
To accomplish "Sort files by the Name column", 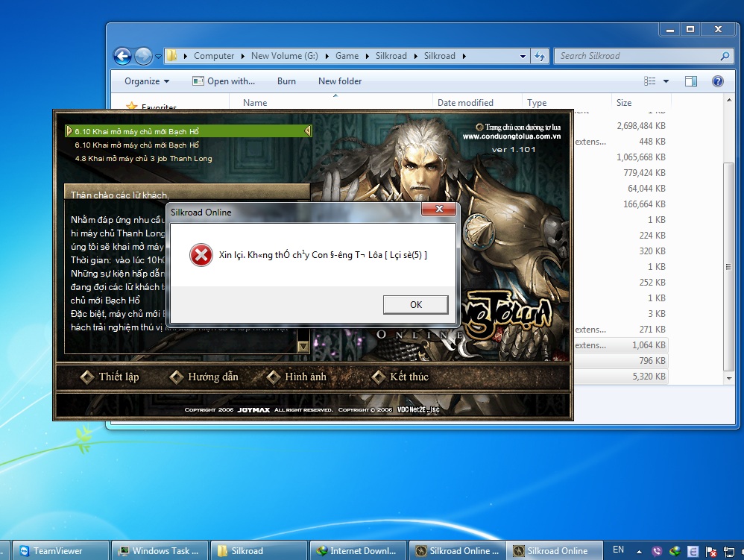I will [x=331, y=102].
